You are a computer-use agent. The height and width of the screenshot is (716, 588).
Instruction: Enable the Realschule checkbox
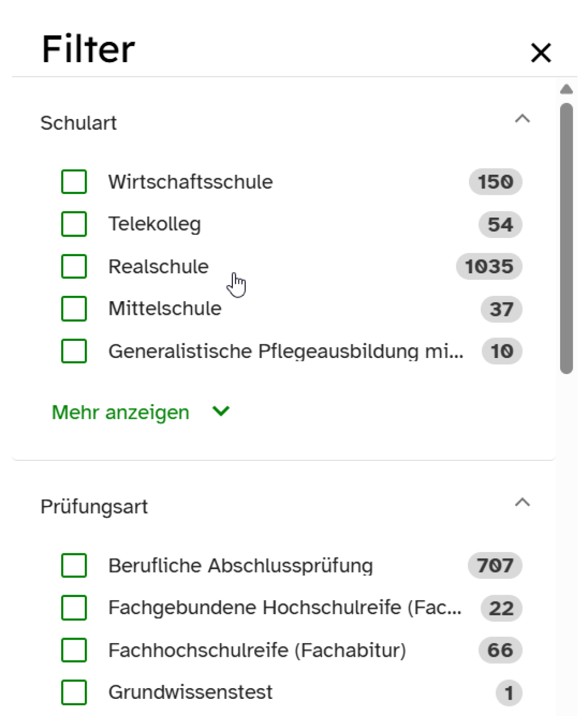(x=74, y=266)
